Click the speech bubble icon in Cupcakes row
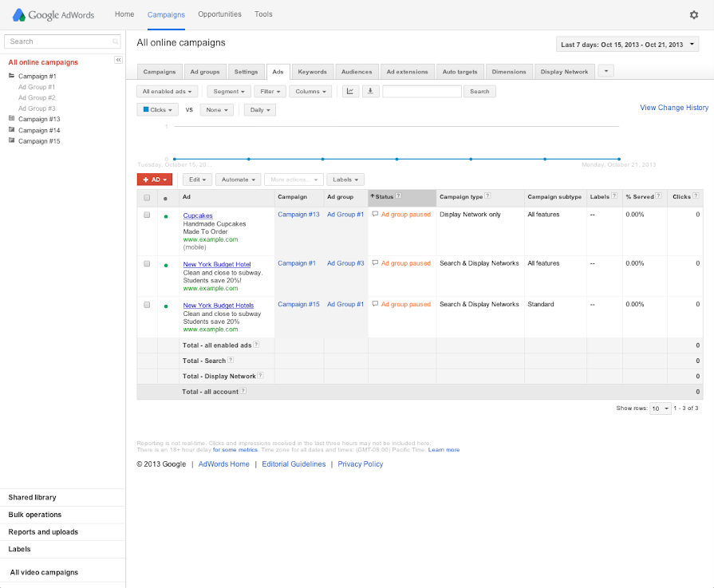This screenshot has height=588, width=714. [376, 215]
